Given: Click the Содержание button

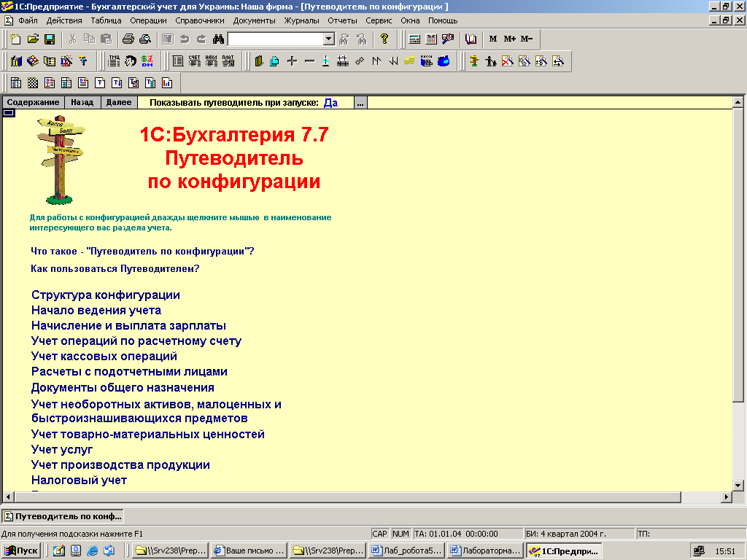Looking at the screenshot, I should (x=33, y=102).
